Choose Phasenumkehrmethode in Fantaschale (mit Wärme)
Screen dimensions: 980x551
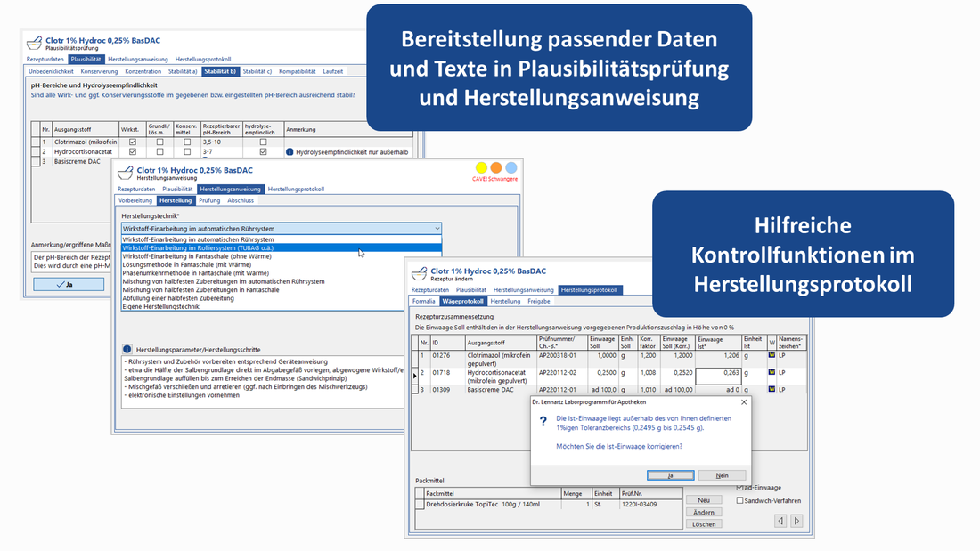pos(282,273)
